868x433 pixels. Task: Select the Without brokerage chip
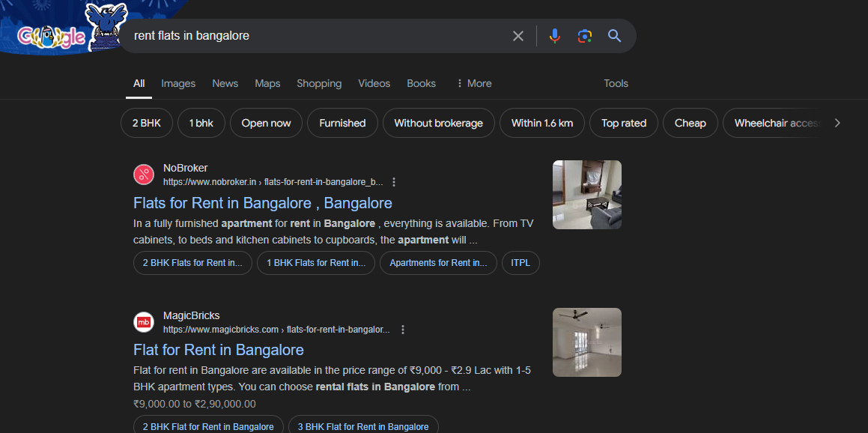[438, 123]
